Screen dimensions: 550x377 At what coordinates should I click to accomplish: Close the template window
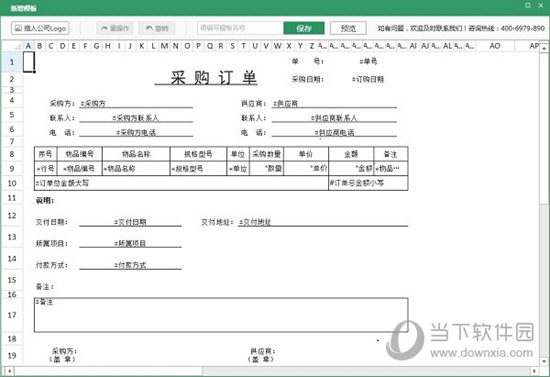[x=541, y=5]
